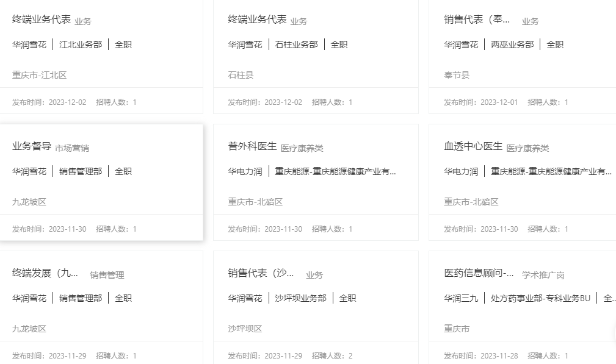Click 发布时间：2023-11-29 in the 沙坪坝业务部 card

coord(265,356)
